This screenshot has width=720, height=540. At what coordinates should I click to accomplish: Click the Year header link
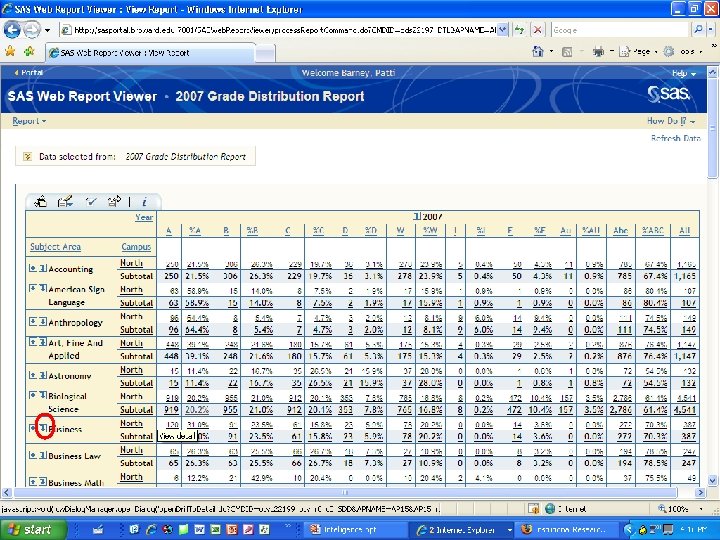tap(144, 217)
